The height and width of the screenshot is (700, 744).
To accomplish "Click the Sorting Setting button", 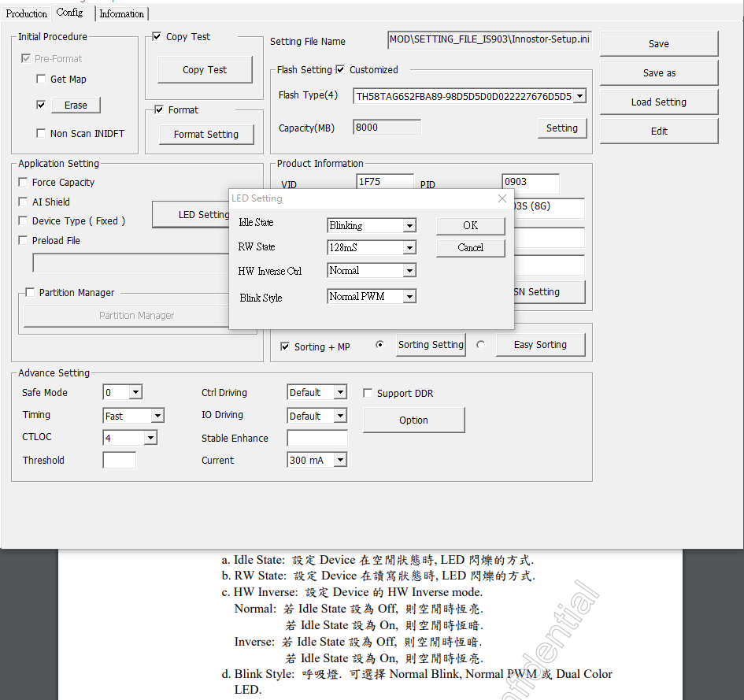I will [431, 345].
